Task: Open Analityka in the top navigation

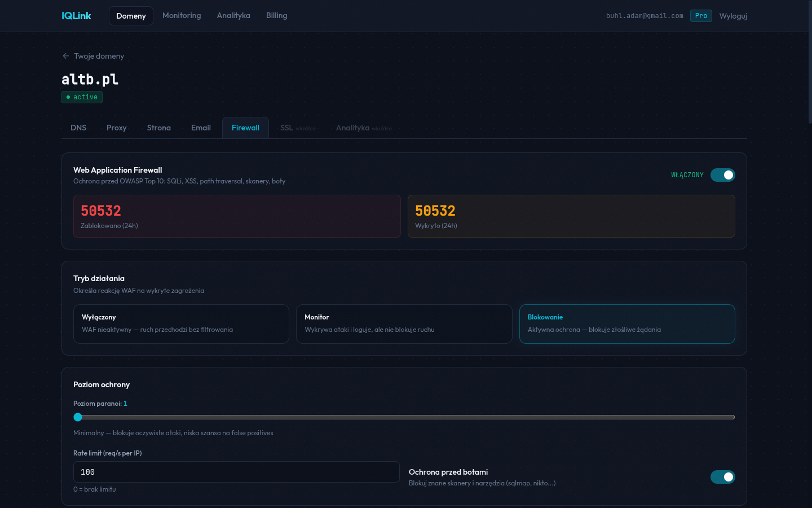Action: 233,16
